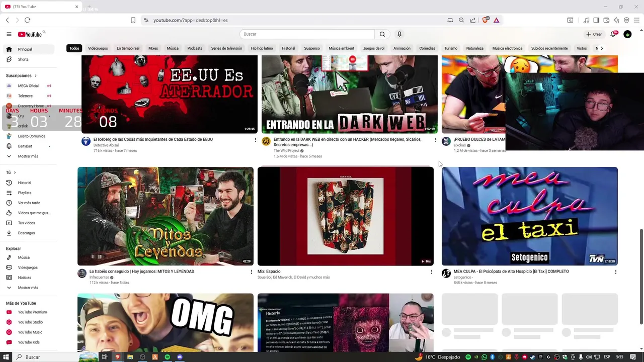Image resolution: width=644 pixels, height=362 pixels.
Task: Click the zoom-out magnifier in address bar
Action: pos(461,20)
